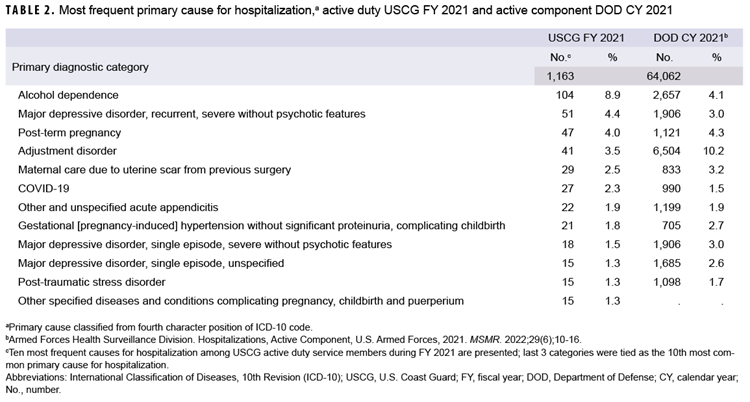Click the ICD-10 primary cause footnote
This screenshot has width=750, height=402.
158,326
